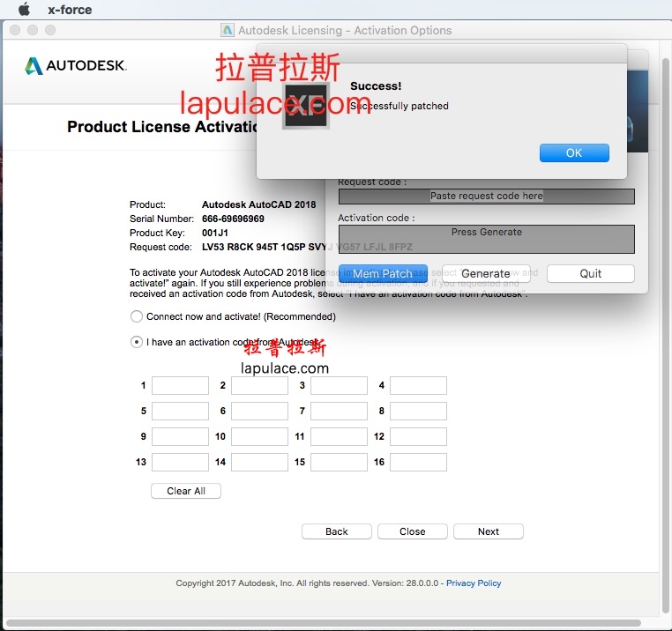
Task: Click activation code box number 8
Action: click(x=418, y=412)
